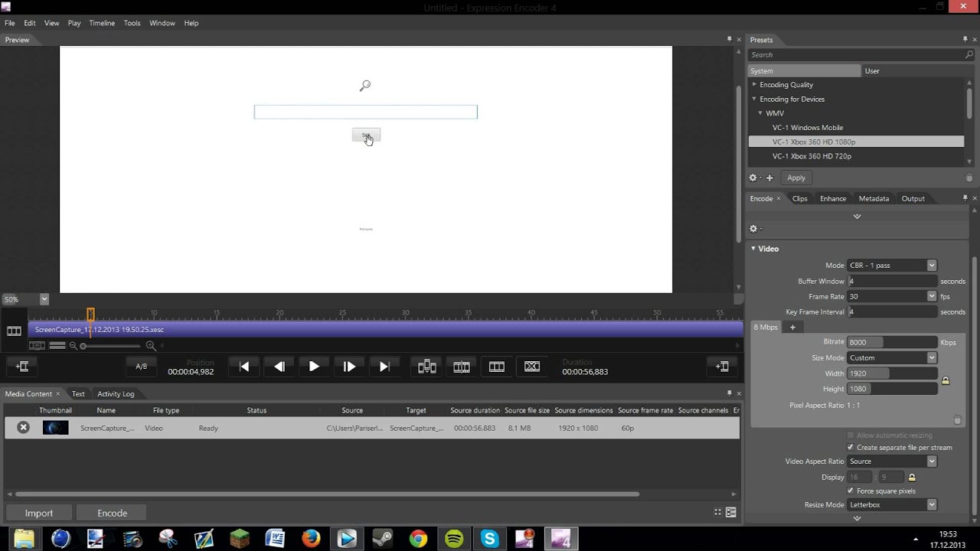Open the Resize Mode dropdown
Image resolution: width=980 pixels, height=551 pixels.
pyautogui.click(x=892, y=505)
